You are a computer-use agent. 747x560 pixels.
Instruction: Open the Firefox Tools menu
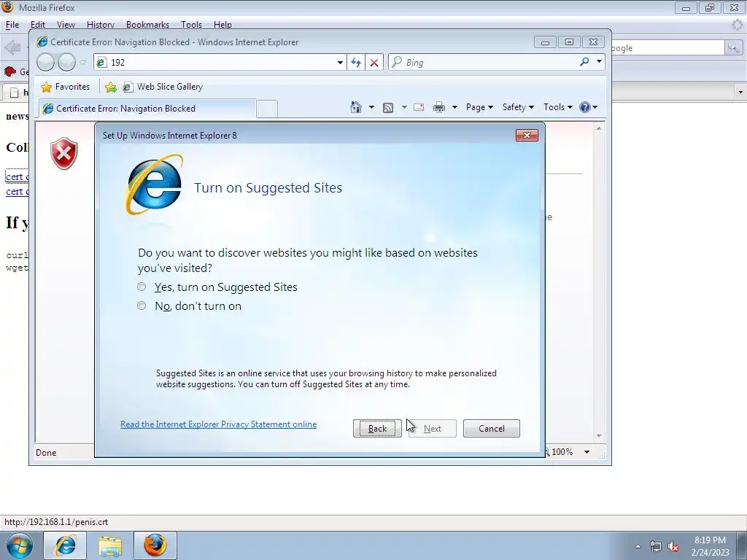(192, 25)
